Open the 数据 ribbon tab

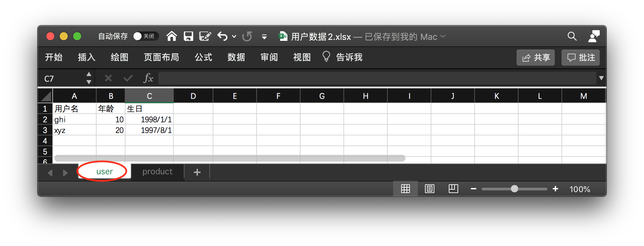pos(236,57)
